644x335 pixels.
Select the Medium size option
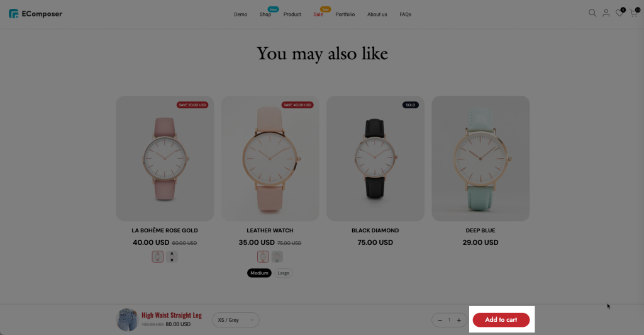pos(259,273)
